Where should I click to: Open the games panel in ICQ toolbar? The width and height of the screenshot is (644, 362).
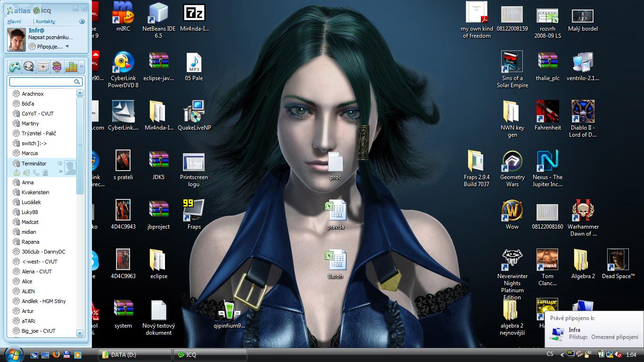pos(15,66)
